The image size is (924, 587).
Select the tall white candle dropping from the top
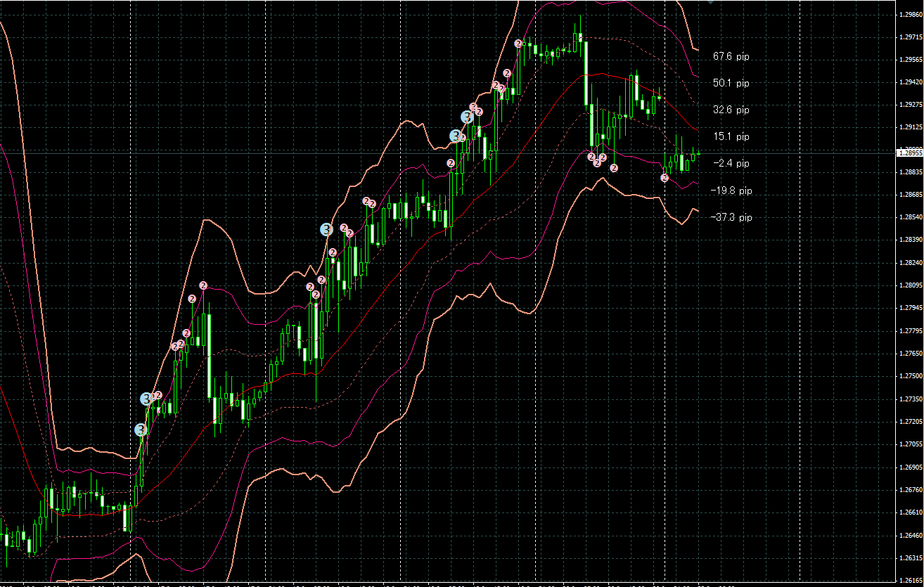(x=585, y=74)
